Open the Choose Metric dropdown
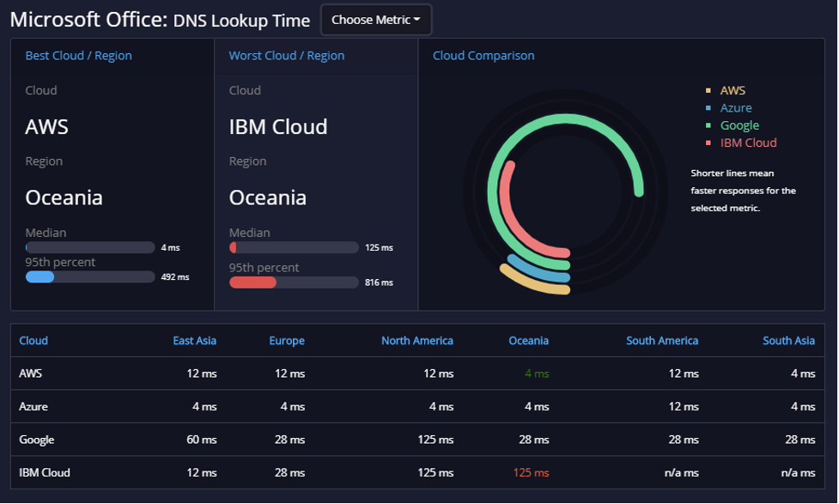839x504 pixels. pyautogui.click(x=375, y=21)
